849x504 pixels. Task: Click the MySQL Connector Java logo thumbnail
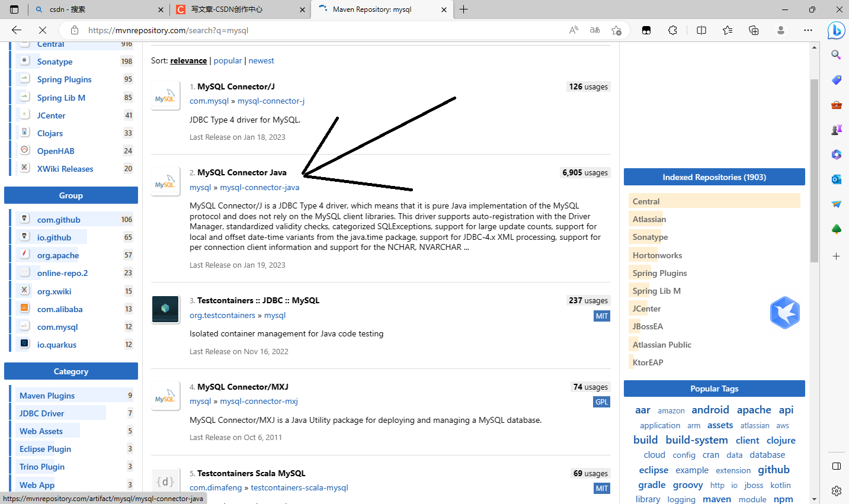tap(165, 182)
